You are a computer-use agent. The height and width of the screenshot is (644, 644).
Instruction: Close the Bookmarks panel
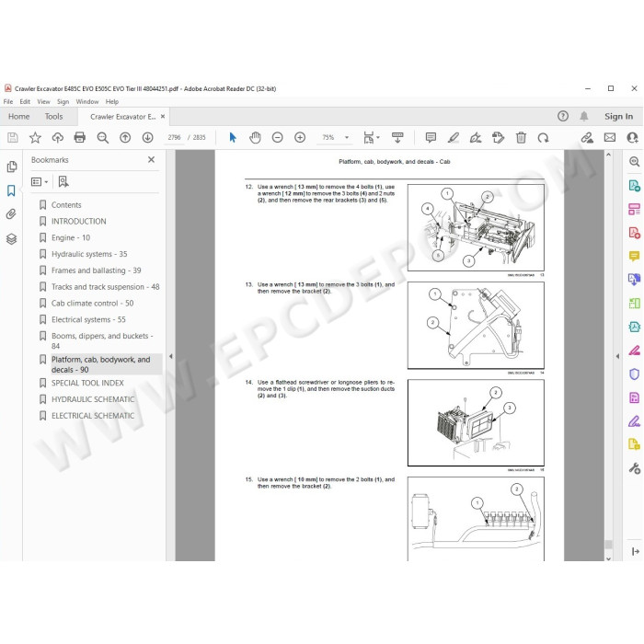click(x=151, y=159)
